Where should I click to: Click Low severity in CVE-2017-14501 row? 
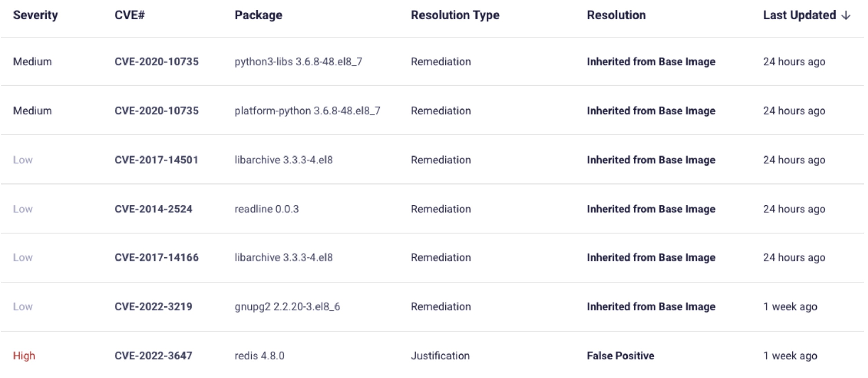tap(23, 160)
